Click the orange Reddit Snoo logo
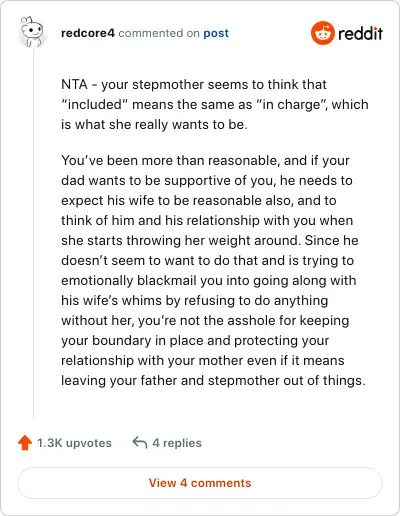 point(322,33)
